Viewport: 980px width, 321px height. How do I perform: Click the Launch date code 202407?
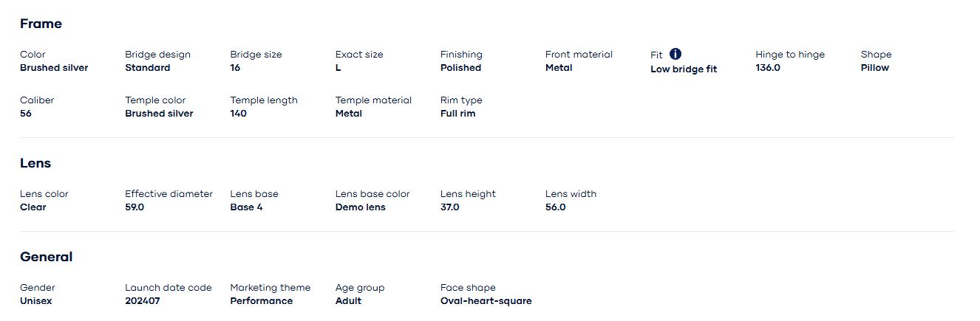[x=142, y=301]
